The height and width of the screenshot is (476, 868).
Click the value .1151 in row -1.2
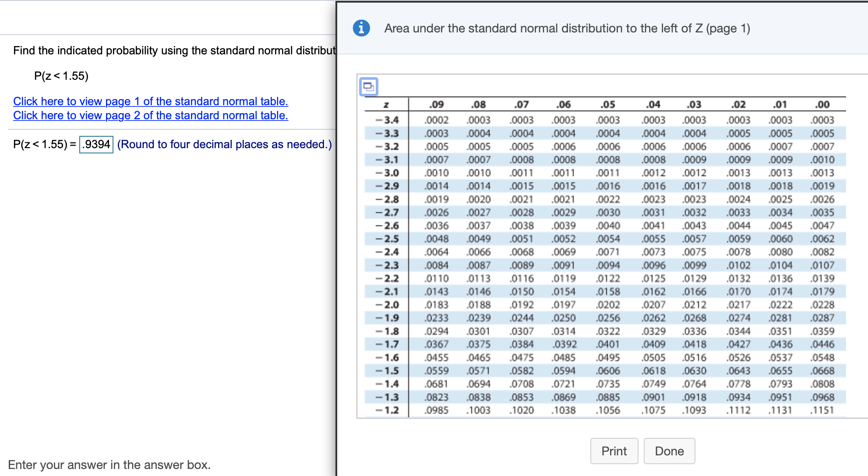click(x=822, y=410)
